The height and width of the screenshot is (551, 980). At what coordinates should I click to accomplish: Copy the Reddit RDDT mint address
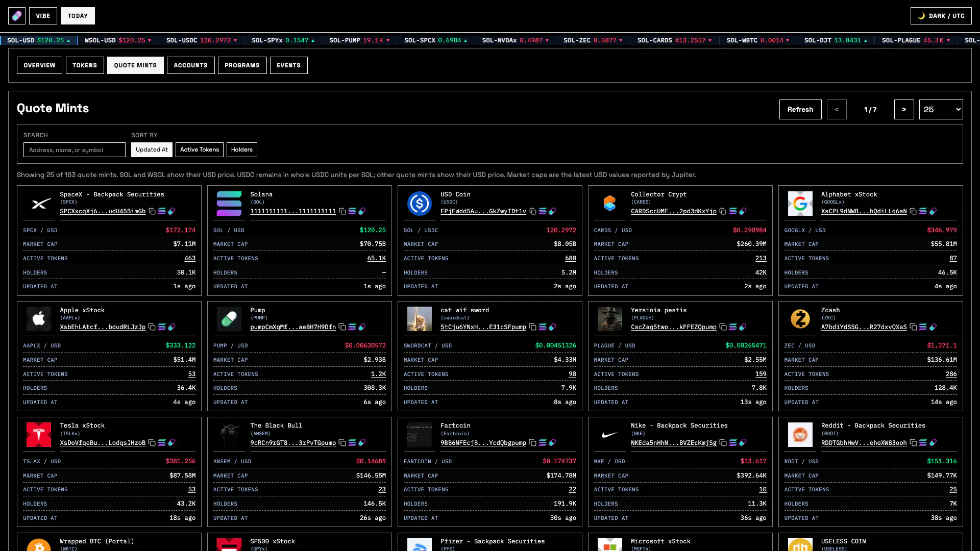tap(914, 443)
